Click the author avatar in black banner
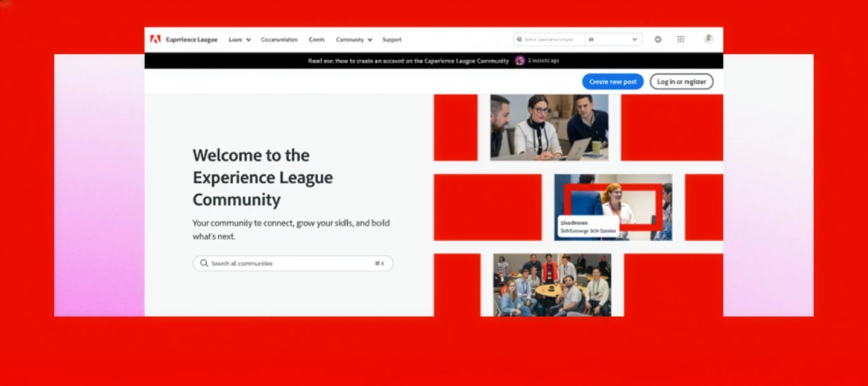 tap(520, 61)
